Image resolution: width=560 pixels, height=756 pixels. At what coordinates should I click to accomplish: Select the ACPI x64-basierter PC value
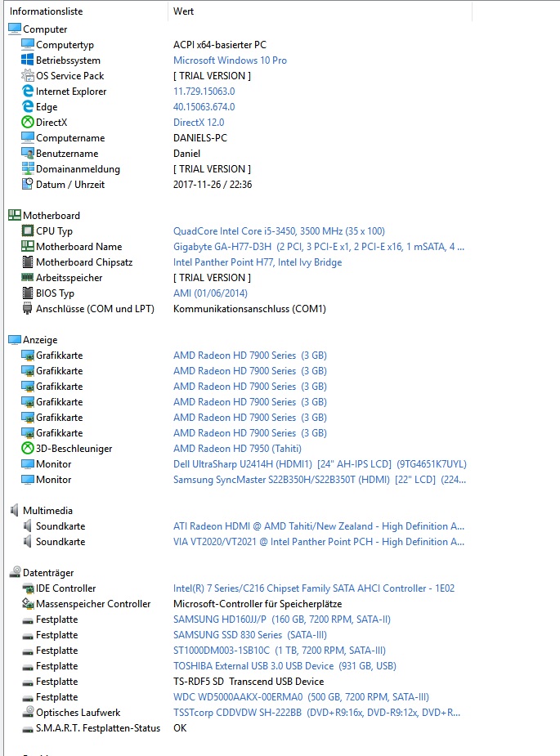(219, 45)
